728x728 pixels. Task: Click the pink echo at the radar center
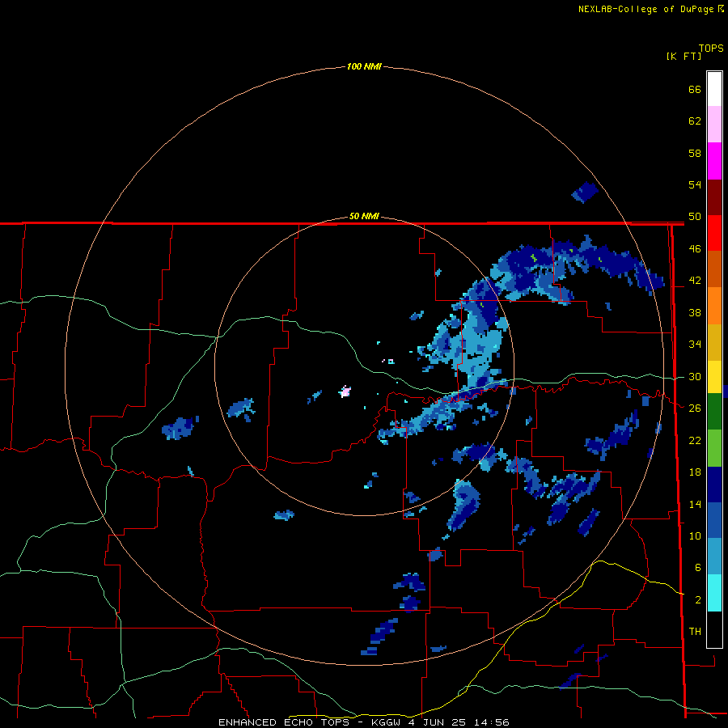(x=345, y=392)
